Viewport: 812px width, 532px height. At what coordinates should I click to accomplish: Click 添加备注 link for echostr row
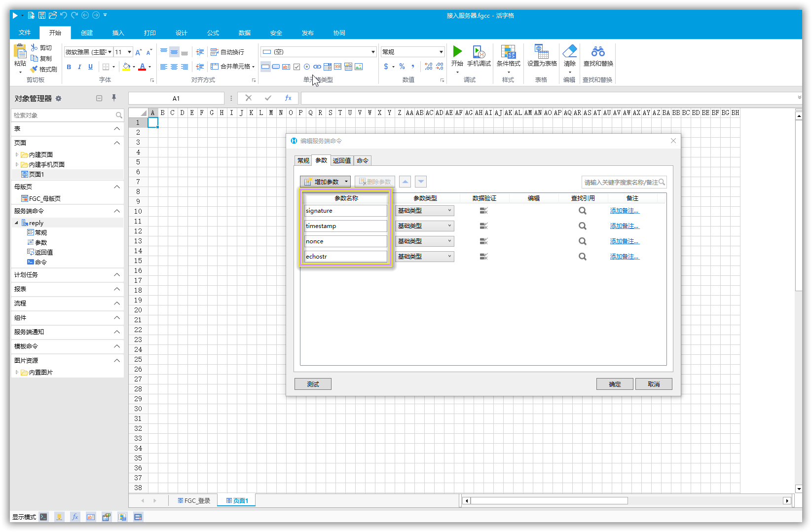(625, 257)
